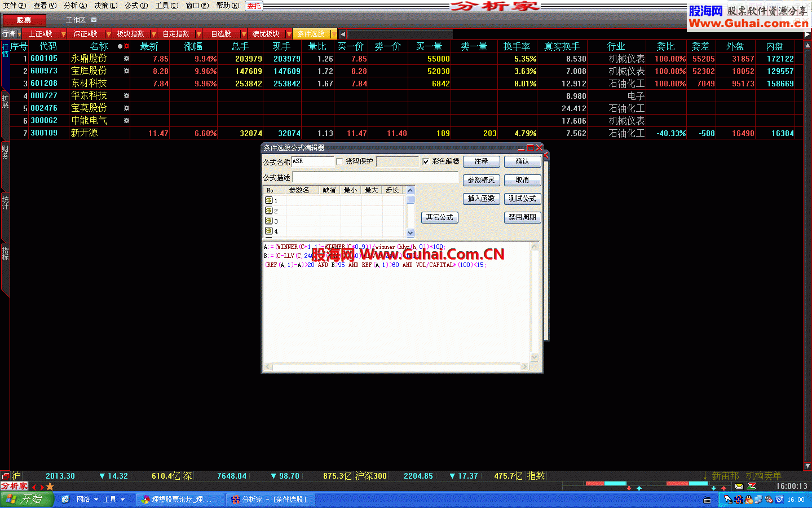
Task: Open the 文件 menu
Action: (15, 6)
